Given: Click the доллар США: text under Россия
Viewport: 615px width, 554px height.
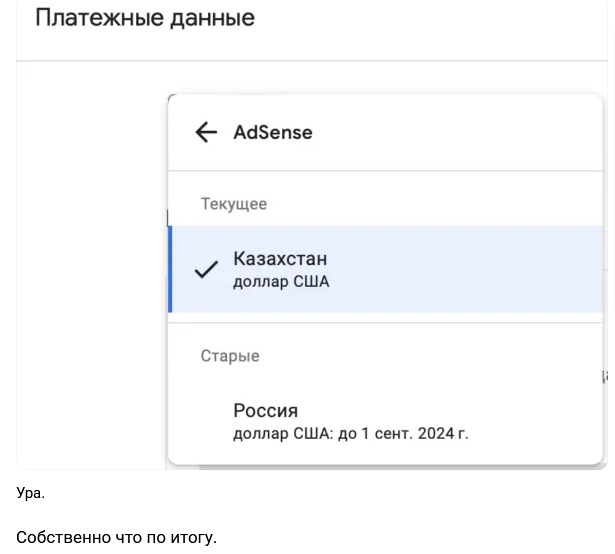Looking at the screenshot, I should 283,434.
